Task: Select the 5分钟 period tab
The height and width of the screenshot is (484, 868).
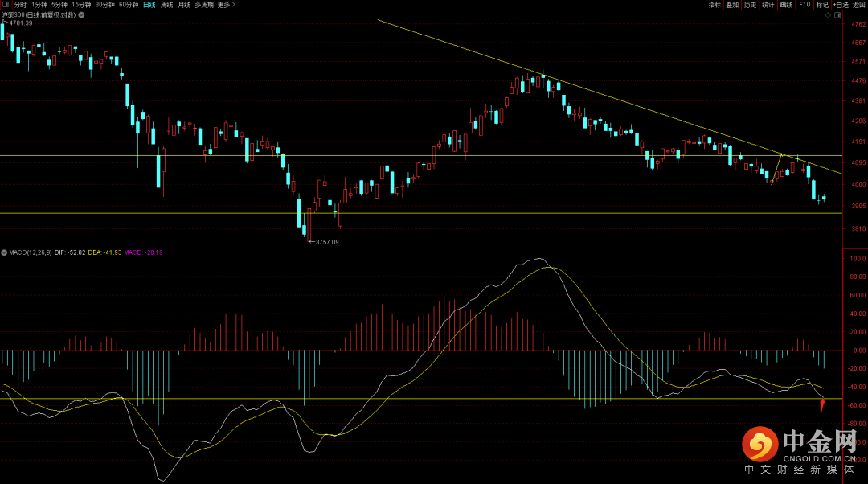Action: click(x=59, y=5)
